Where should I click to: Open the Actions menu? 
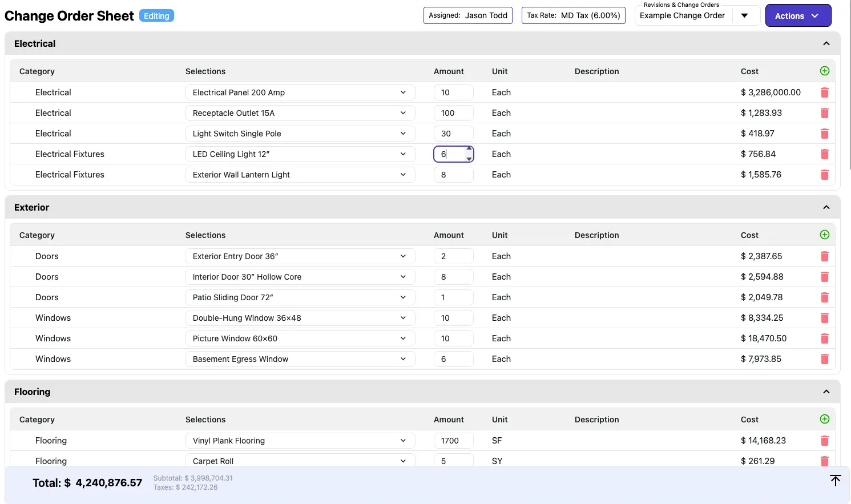click(x=797, y=16)
